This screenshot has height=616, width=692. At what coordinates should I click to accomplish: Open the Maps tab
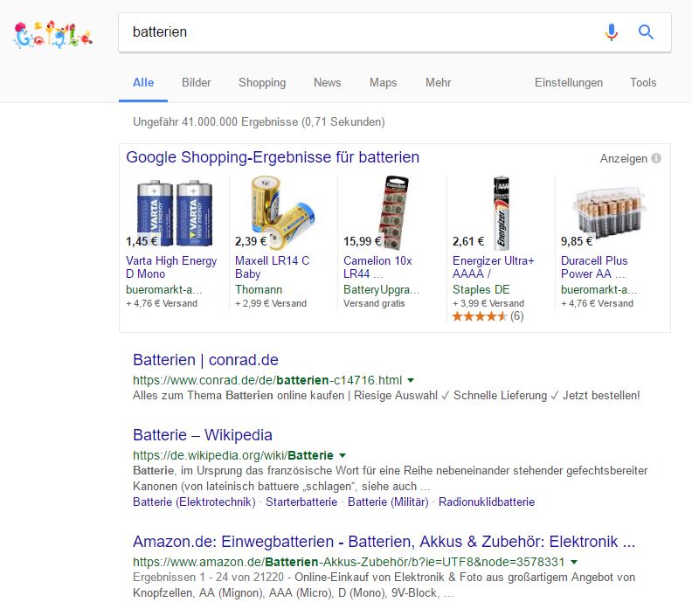[x=383, y=82]
